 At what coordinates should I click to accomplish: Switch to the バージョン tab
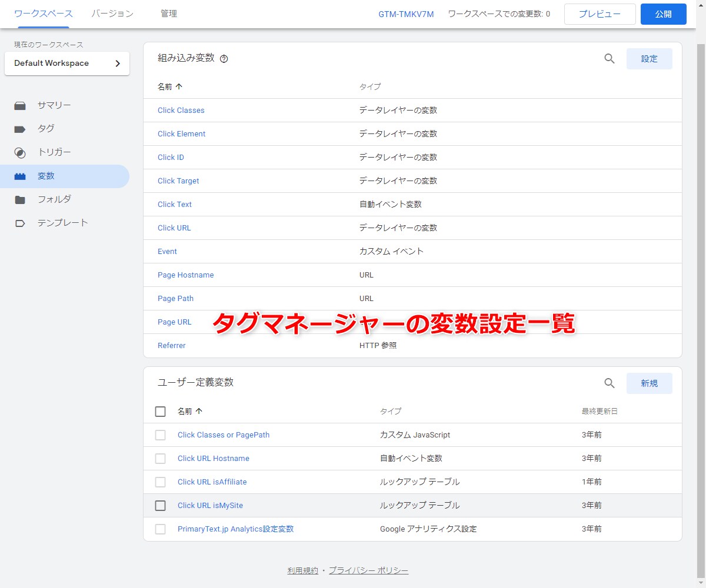coord(112,14)
